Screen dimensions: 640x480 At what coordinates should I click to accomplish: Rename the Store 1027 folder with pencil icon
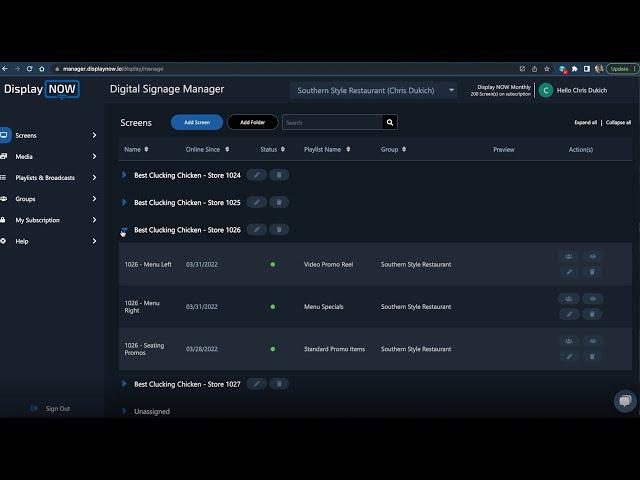257,384
